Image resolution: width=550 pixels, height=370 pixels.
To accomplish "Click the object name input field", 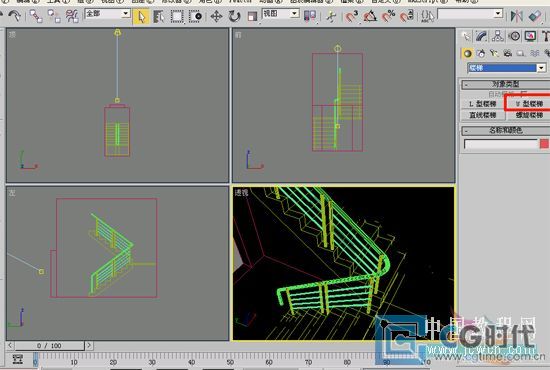I will pyautogui.click(x=501, y=144).
